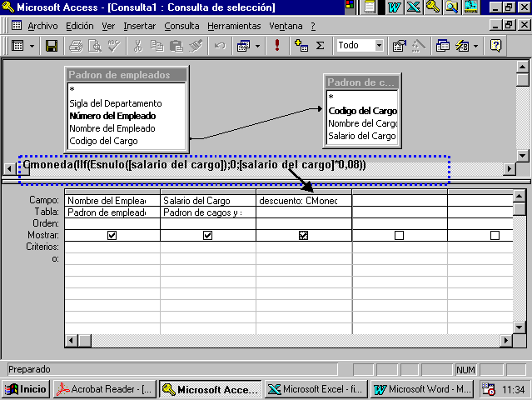The width and height of the screenshot is (532, 400).
Task: Open the Herramientas menu
Action: pyautogui.click(x=234, y=26)
